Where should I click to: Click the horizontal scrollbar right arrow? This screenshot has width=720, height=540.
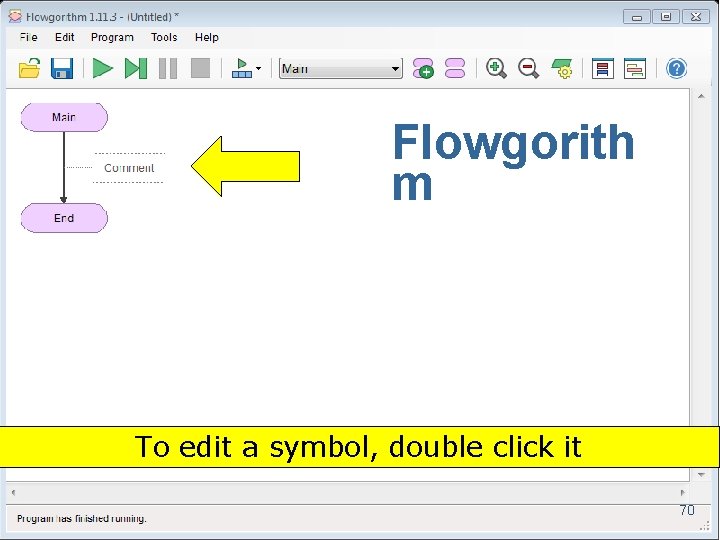click(x=683, y=493)
